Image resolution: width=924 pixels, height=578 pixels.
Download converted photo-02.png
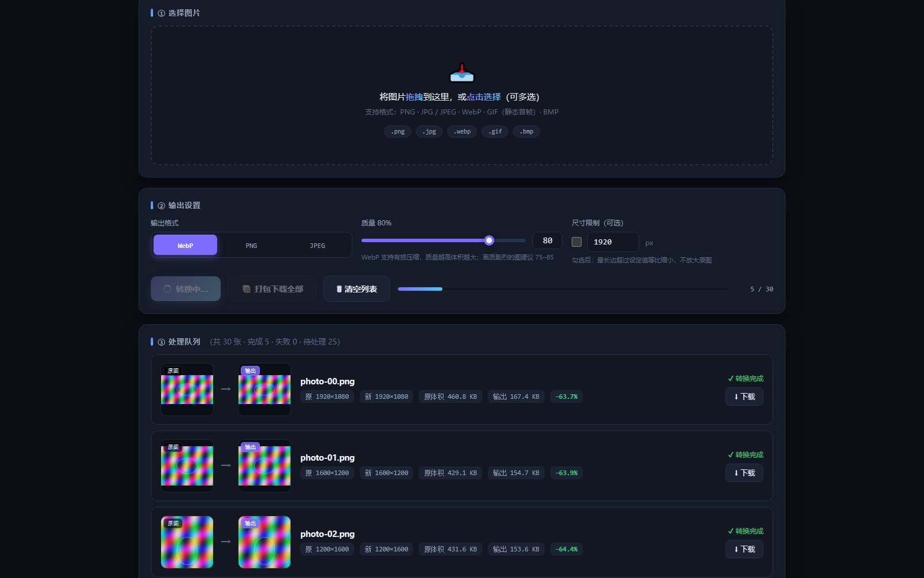tap(744, 549)
